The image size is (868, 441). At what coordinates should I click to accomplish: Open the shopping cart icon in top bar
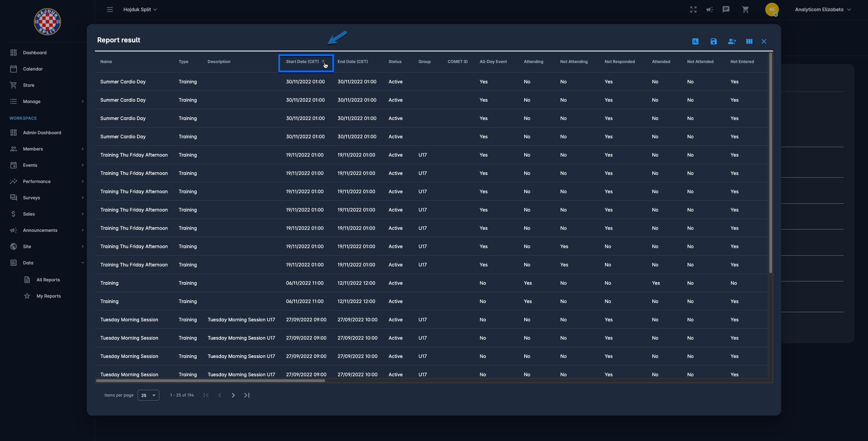pyautogui.click(x=745, y=9)
